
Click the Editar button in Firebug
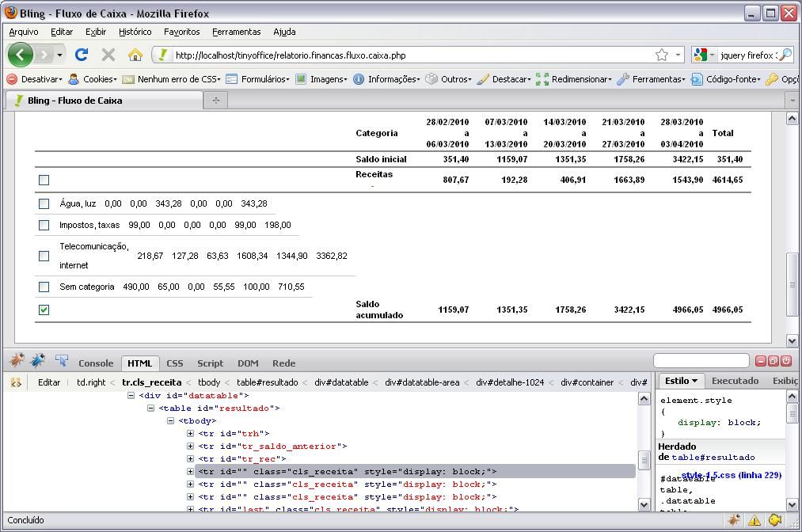tap(49, 382)
